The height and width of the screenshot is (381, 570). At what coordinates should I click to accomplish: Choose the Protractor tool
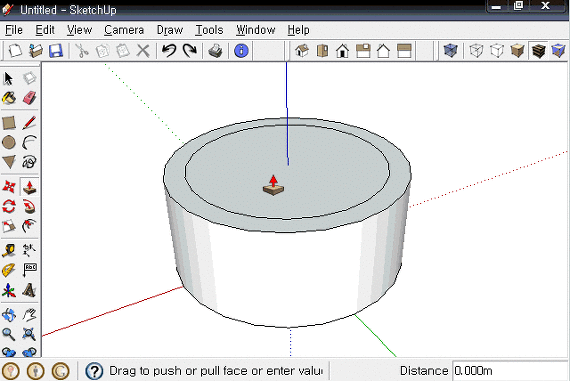click(8, 270)
